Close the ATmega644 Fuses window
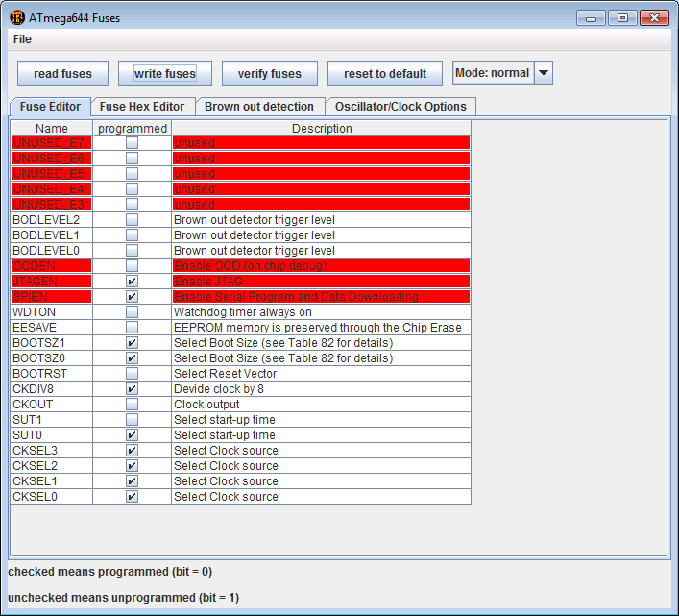Viewport: 679px width, 616px height. pyautogui.click(x=654, y=17)
